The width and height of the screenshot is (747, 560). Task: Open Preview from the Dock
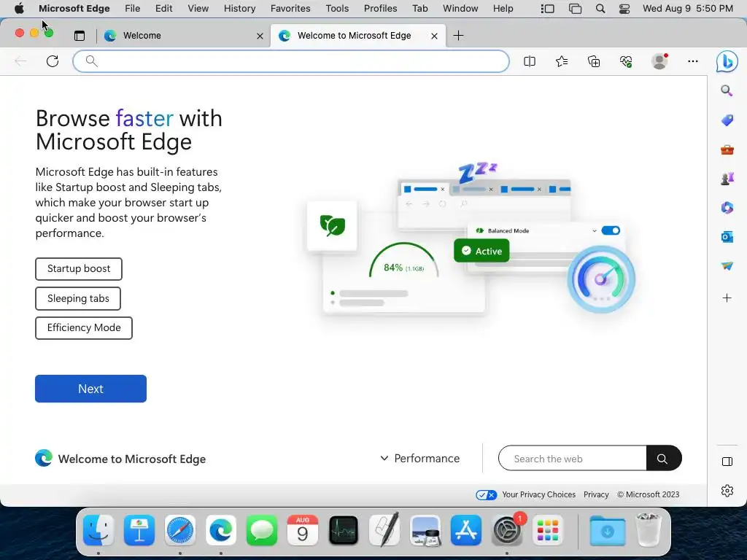coord(425,530)
